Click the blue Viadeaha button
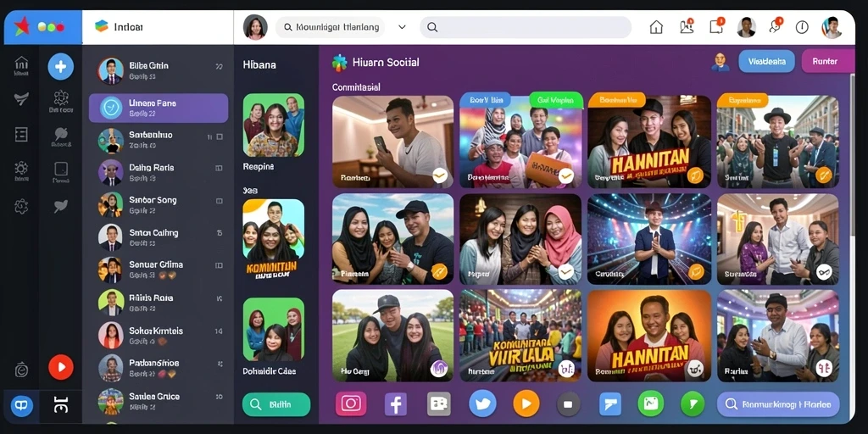868x434 pixels. [x=766, y=61]
